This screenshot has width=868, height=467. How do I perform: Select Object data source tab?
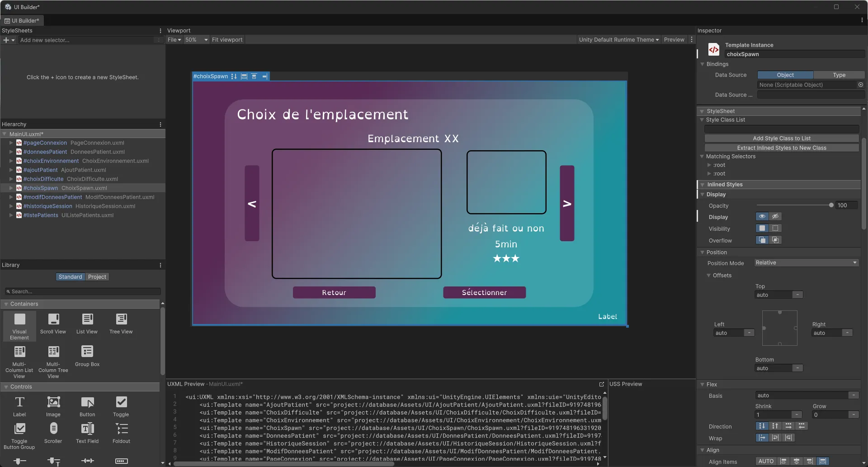tap(785, 75)
